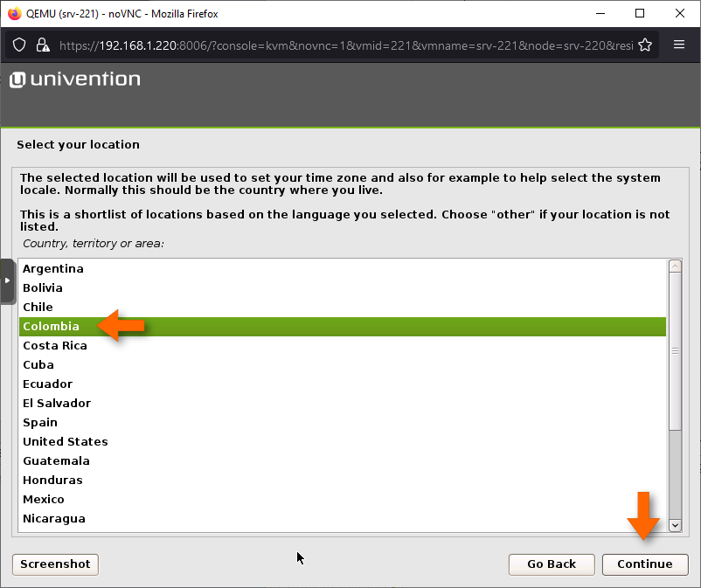Image resolution: width=701 pixels, height=588 pixels.
Task: Choose Colombia in the location list
Action: click(x=51, y=327)
